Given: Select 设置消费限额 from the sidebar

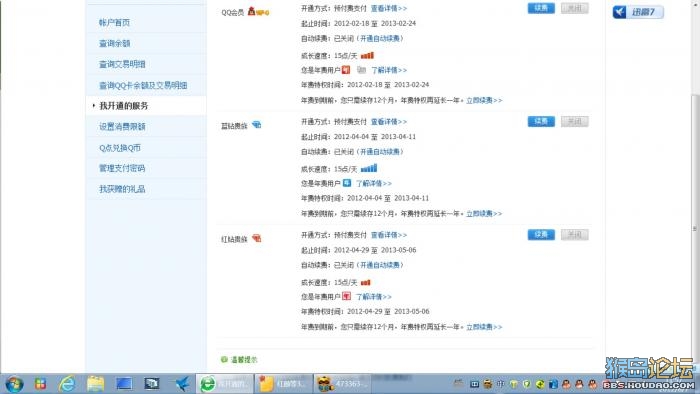Looking at the screenshot, I should point(122,127).
